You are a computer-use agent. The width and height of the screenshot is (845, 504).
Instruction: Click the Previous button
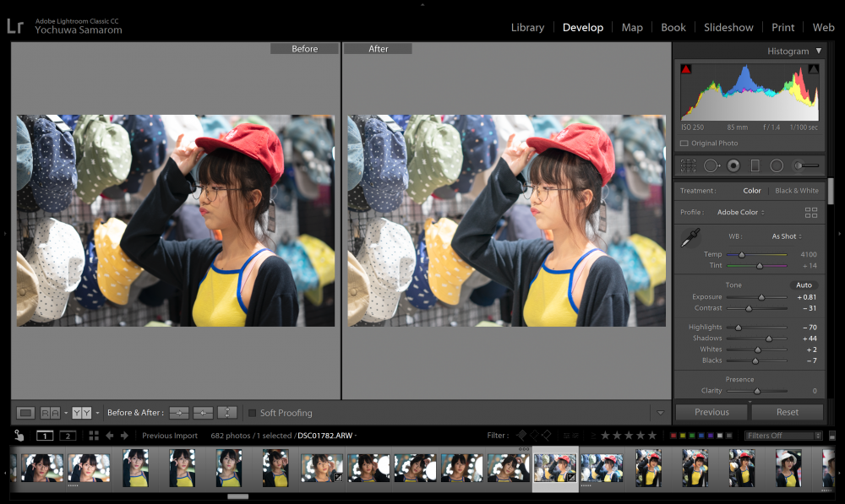pyautogui.click(x=711, y=412)
